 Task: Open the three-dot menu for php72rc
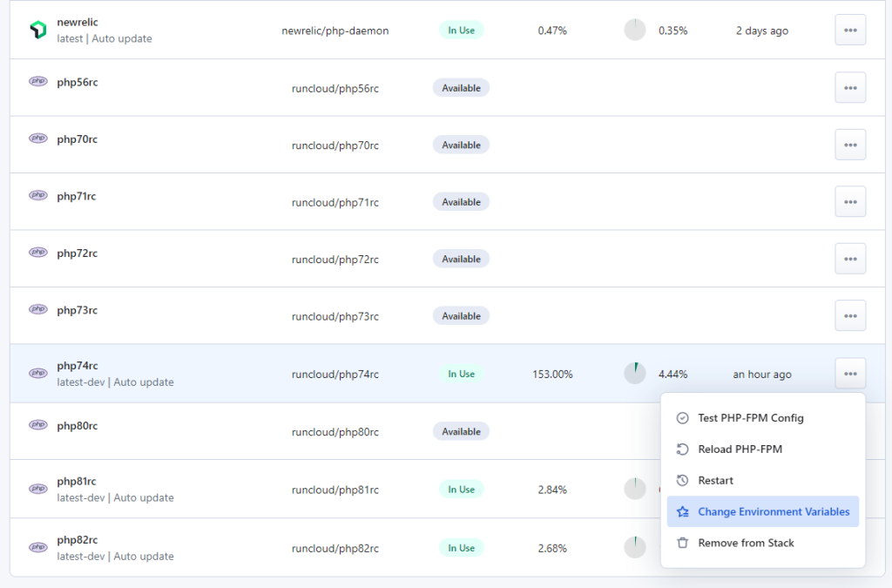[850, 259]
